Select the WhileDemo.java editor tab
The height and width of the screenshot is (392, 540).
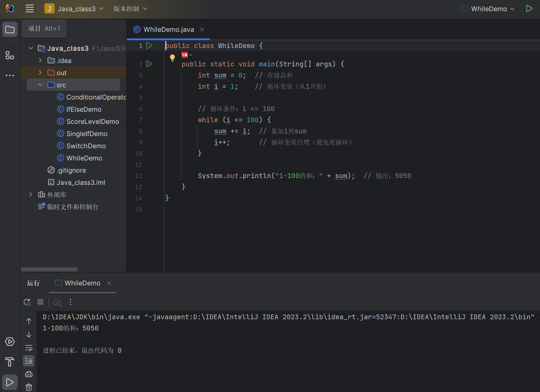click(168, 29)
